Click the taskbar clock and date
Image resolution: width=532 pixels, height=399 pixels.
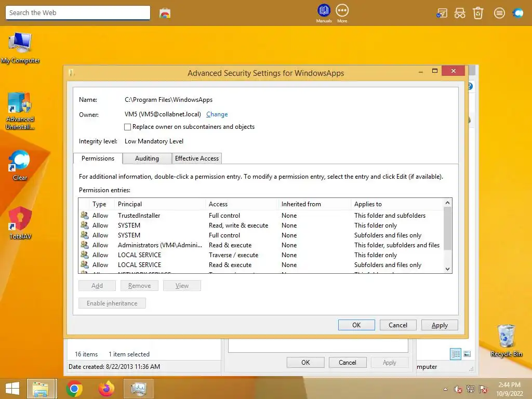tap(509, 389)
